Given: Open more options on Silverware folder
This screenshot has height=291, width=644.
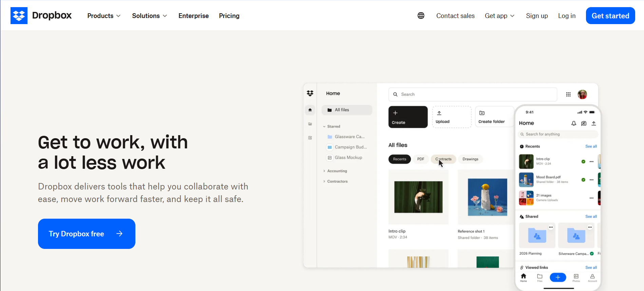Looking at the screenshot, I should point(590,227).
